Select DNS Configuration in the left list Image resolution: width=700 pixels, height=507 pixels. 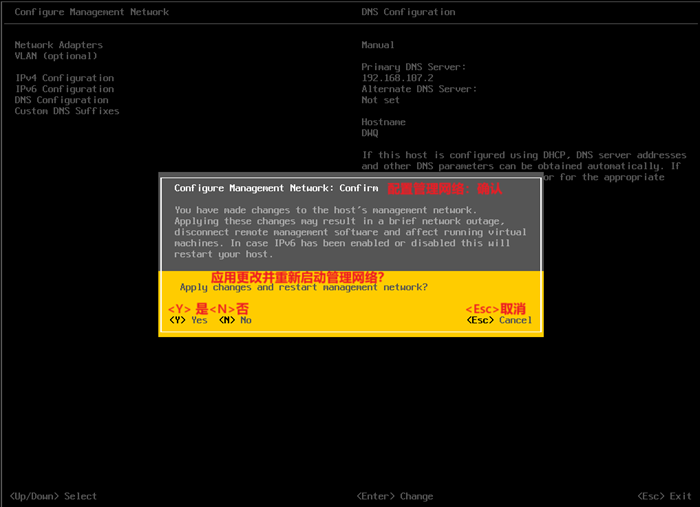click(61, 100)
